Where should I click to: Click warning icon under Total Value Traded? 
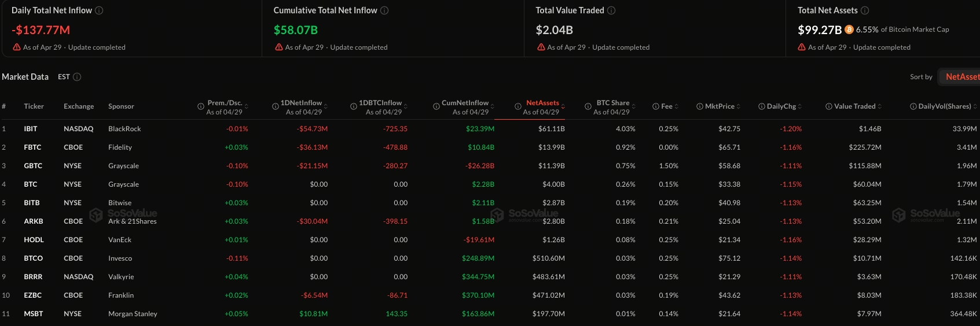(541, 47)
